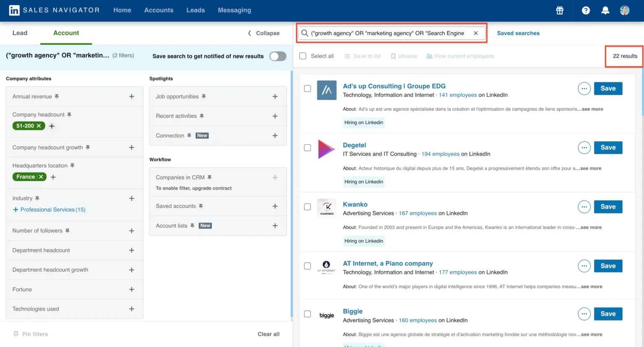Open more options for Biggie

click(584, 314)
